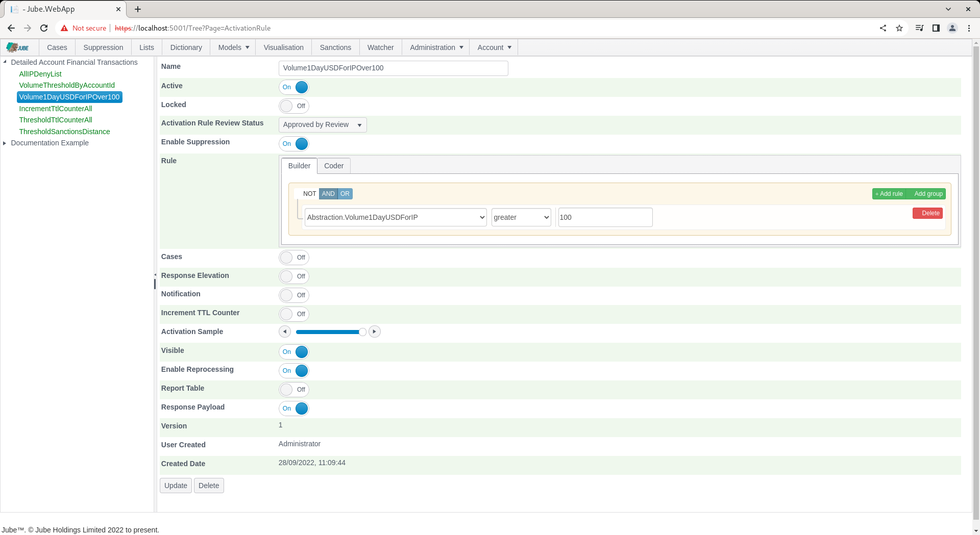The height and width of the screenshot is (535, 980).
Task: Toggle browser side panel icon
Action: tap(936, 28)
